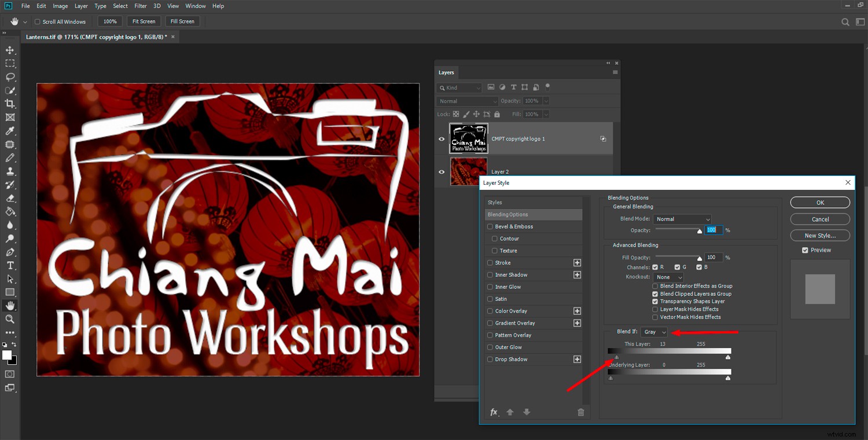Open the Knockout dropdown

click(668, 277)
